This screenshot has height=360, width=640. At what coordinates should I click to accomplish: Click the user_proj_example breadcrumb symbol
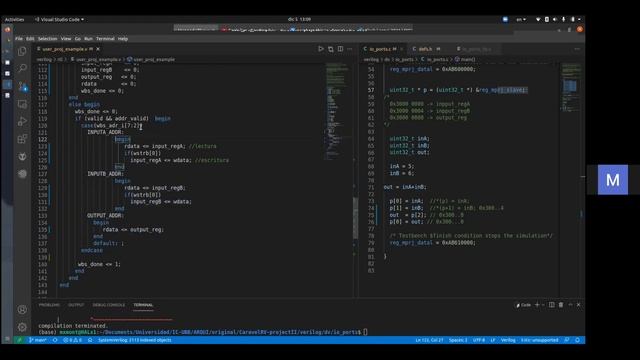(x=151, y=60)
